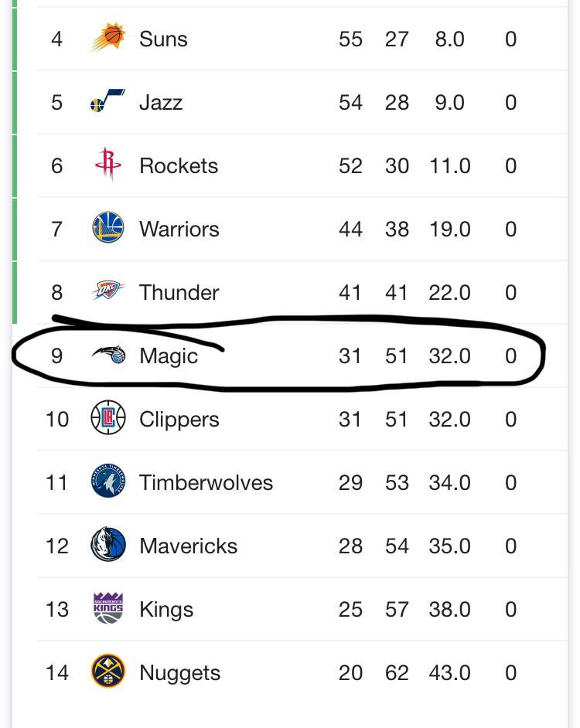This screenshot has height=728, width=580.
Task: Tap the Timberwolves team logo
Action: [x=108, y=481]
